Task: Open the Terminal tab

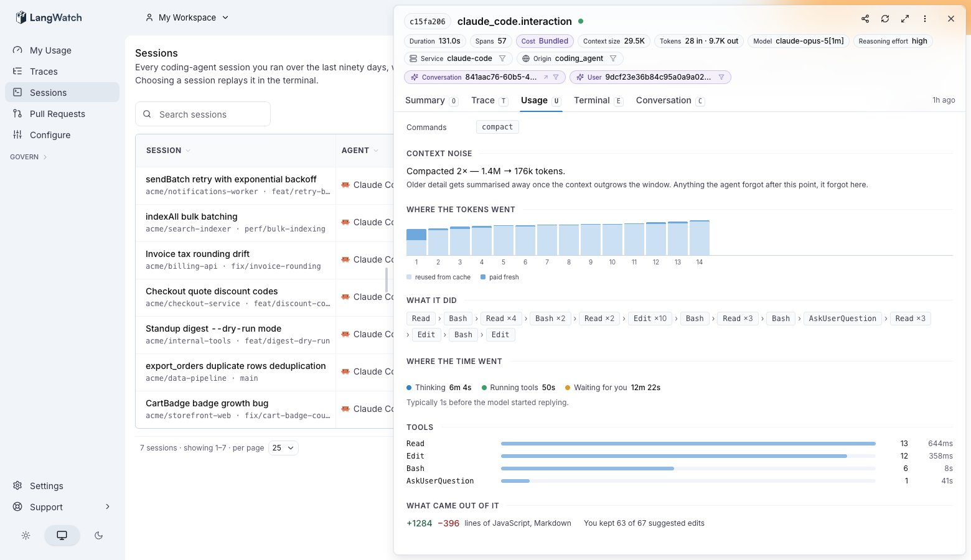Action: pos(598,100)
